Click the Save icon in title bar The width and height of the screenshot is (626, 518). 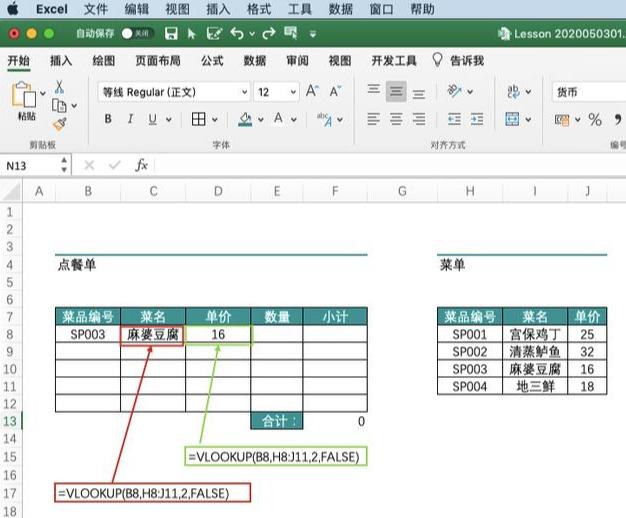(171, 34)
